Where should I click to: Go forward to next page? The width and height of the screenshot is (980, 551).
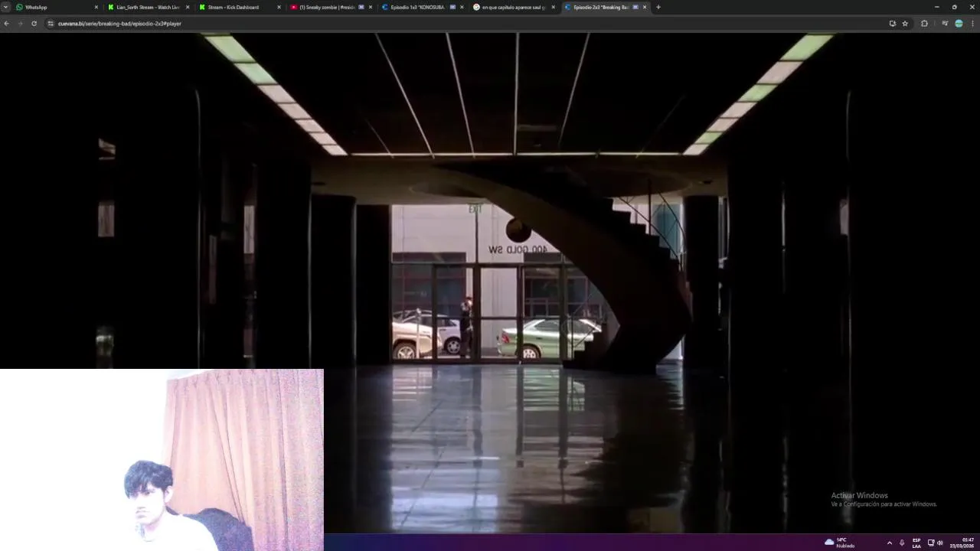click(x=20, y=24)
